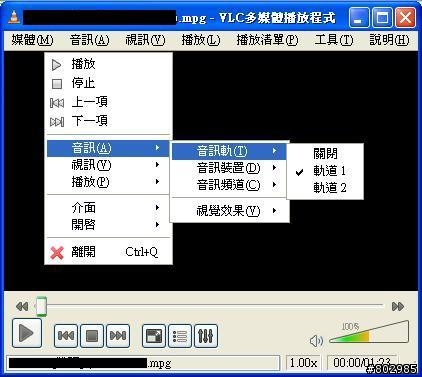Expand the 音訊頻道(C) submenu

tap(229, 185)
